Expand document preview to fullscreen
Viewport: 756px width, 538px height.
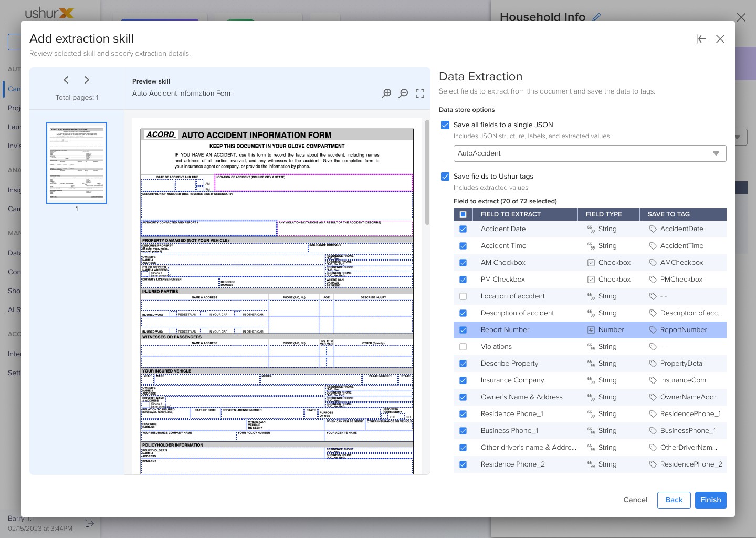tap(420, 94)
